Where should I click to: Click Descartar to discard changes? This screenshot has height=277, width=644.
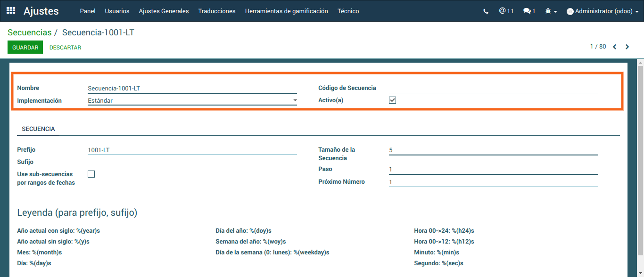point(65,48)
